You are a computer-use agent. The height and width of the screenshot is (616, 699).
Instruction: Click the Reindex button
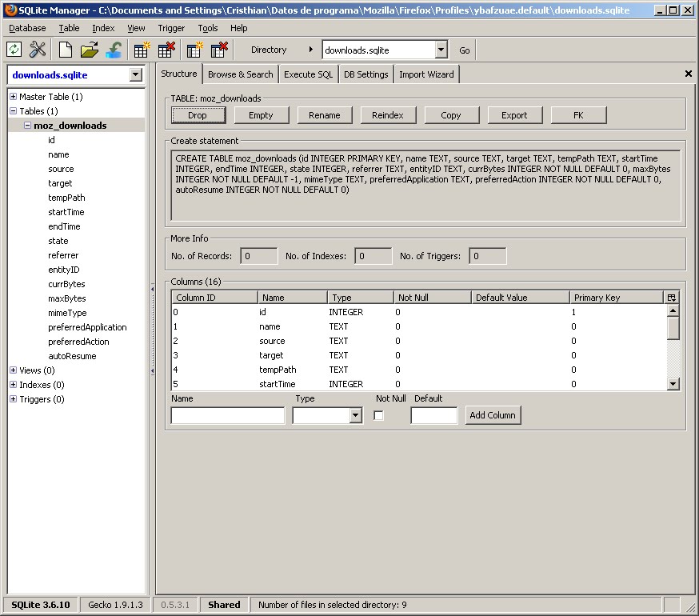pyautogui.click(x=388, y=115)
